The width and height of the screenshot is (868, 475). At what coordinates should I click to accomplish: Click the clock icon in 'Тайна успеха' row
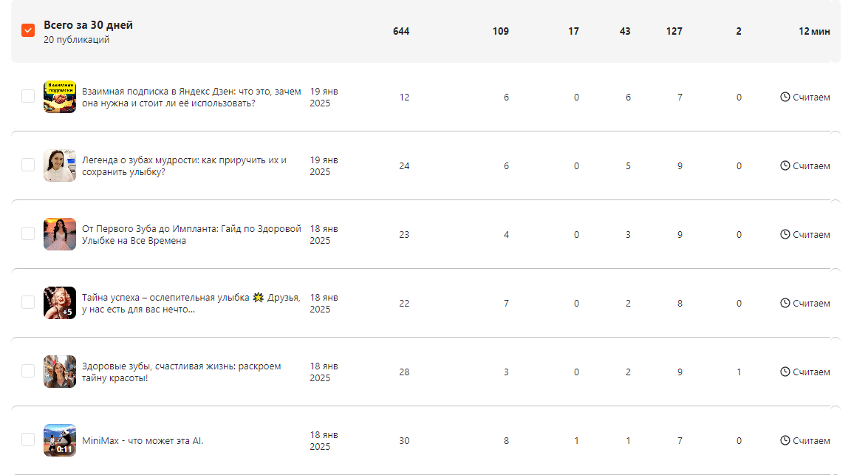pyautogui.click(x=785, y=303)
